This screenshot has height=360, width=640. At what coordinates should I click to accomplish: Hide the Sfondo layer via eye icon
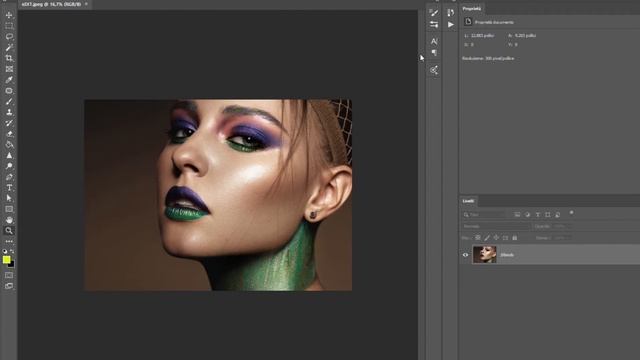(465, 255)
